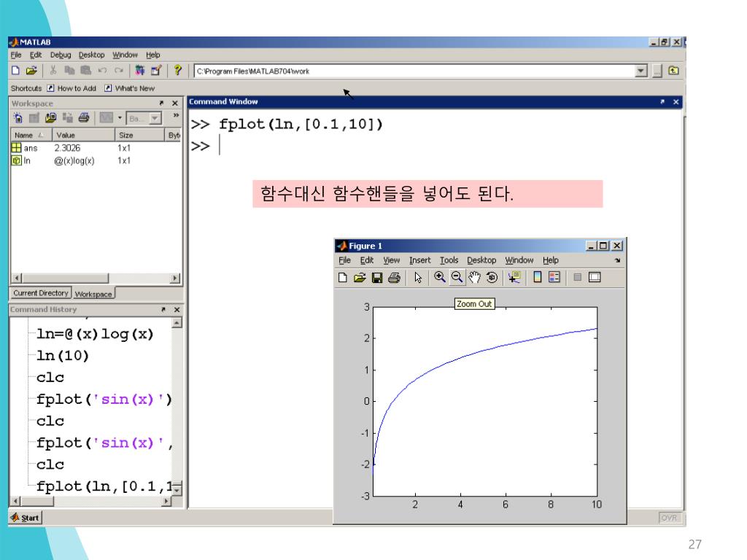Screen dimensions: 747x560
Task: Print the Workspace contents
Action: click(x=84, y=117)
